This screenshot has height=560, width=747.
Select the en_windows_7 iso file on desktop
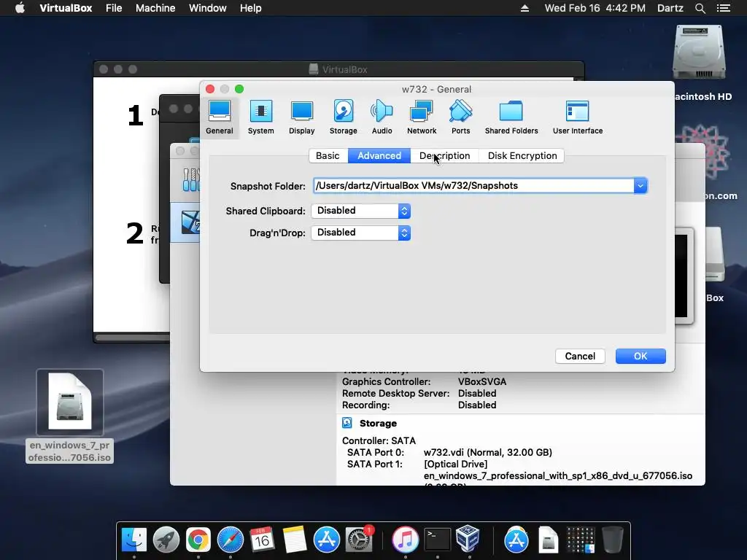[x=69, y=416]
